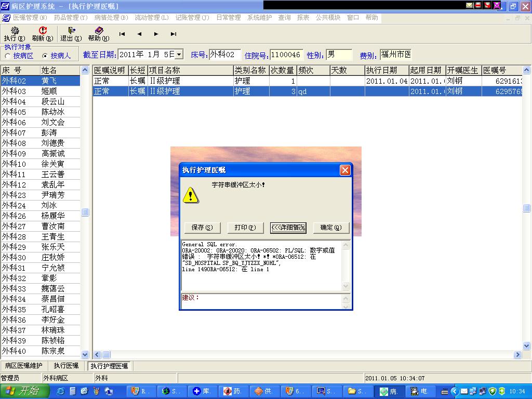Click the 建议 suggestion text field

pyautogui.click(x=262, y=301)
